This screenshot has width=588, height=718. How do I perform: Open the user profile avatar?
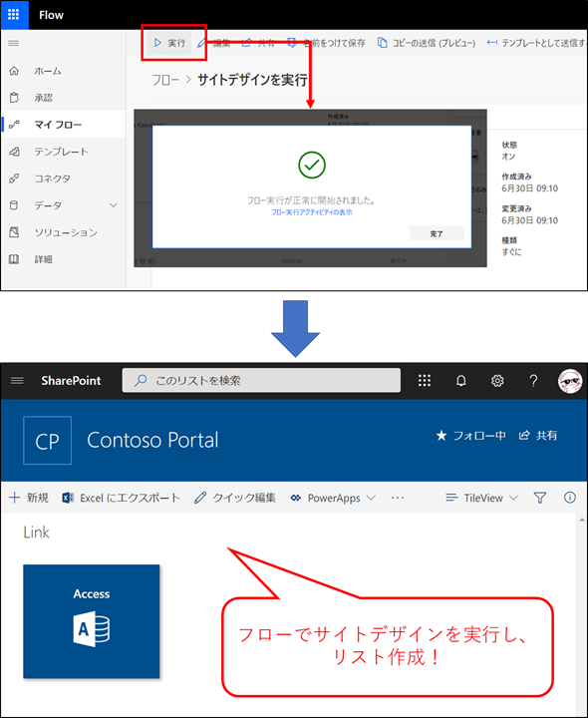point(570,381)
